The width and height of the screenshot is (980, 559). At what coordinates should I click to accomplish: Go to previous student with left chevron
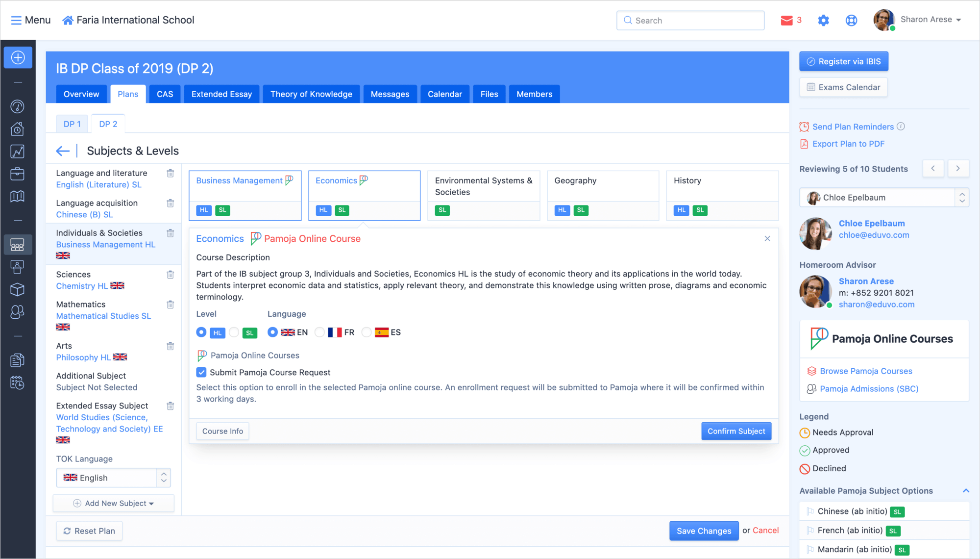click(x=933, y=168)
